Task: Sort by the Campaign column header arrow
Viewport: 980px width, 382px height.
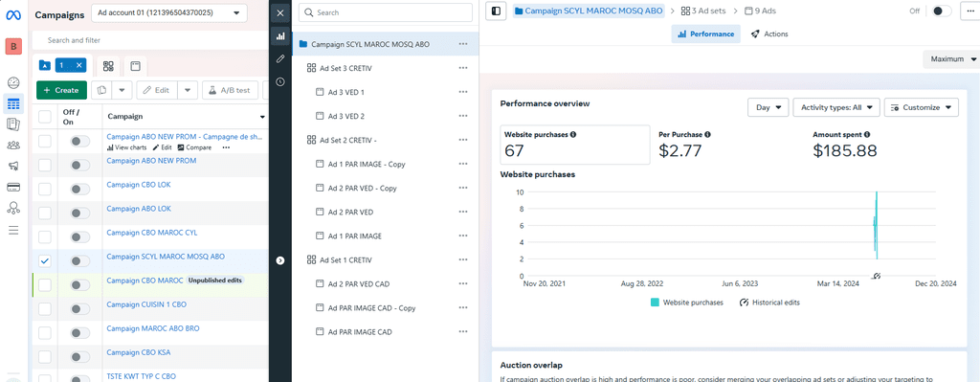Action: [x=262, y=118]
